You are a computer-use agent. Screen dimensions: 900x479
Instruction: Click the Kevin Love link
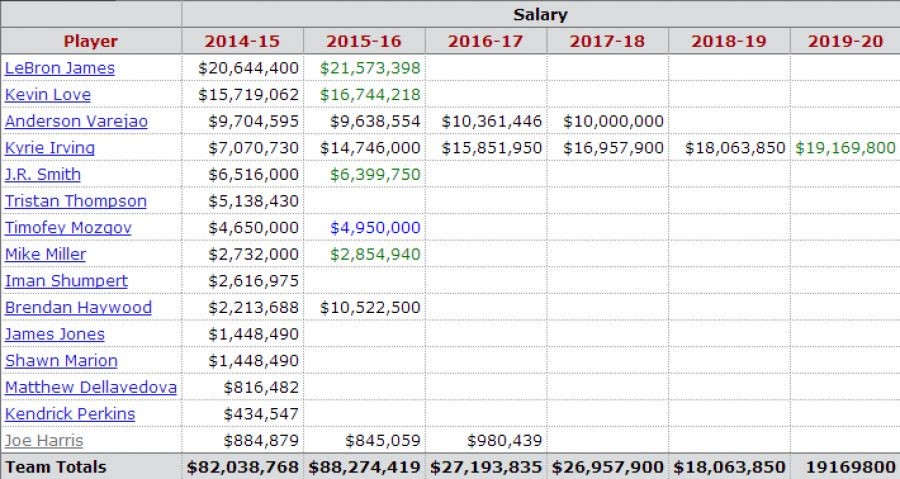[x=48, y=95]
